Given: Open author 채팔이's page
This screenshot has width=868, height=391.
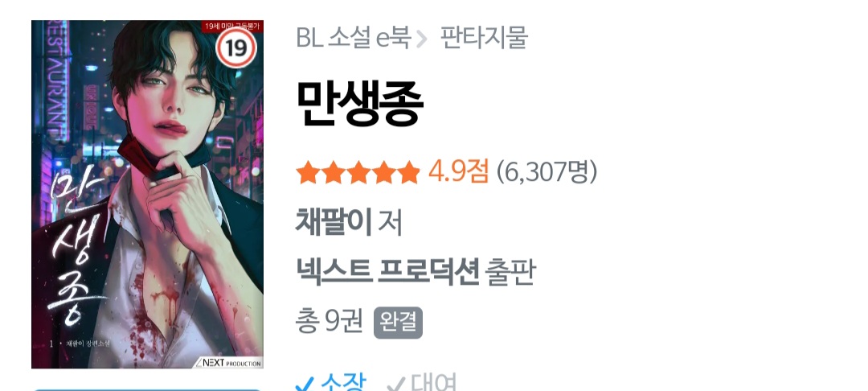Looking at the screenshot, I should [334, 221].
